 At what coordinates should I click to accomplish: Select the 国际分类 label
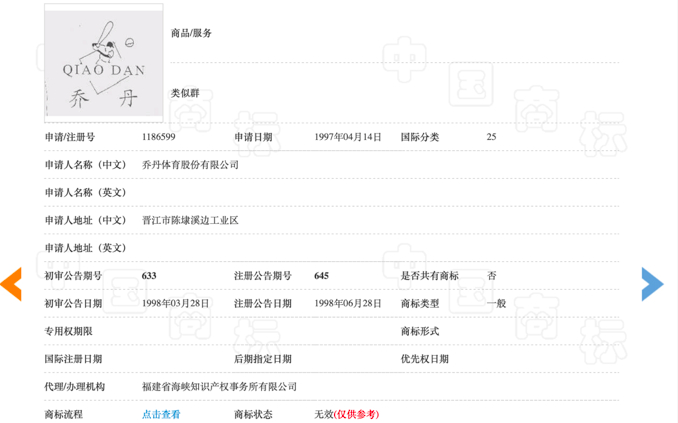point(420,137)
